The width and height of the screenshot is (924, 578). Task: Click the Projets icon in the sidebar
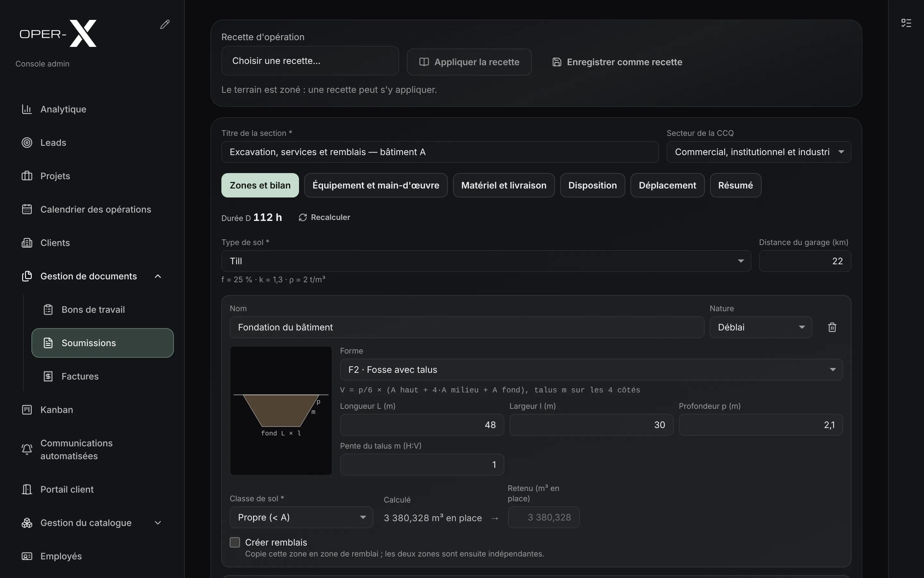coord(27,176)
